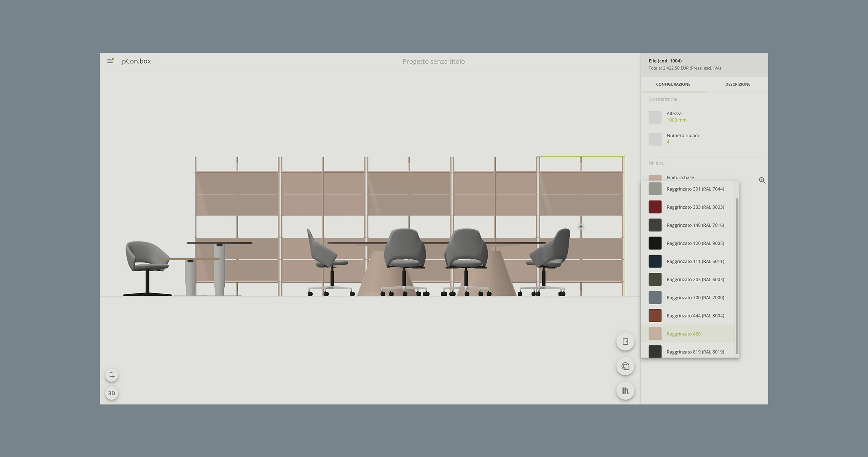Collapse the Finitura base dropdown
868x457 pixels.
(680, 177)
